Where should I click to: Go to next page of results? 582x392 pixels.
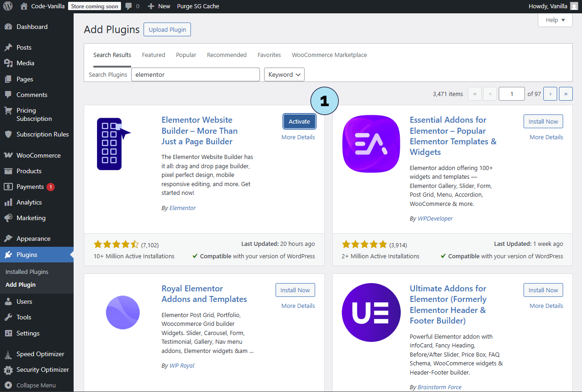coord(550,94)
